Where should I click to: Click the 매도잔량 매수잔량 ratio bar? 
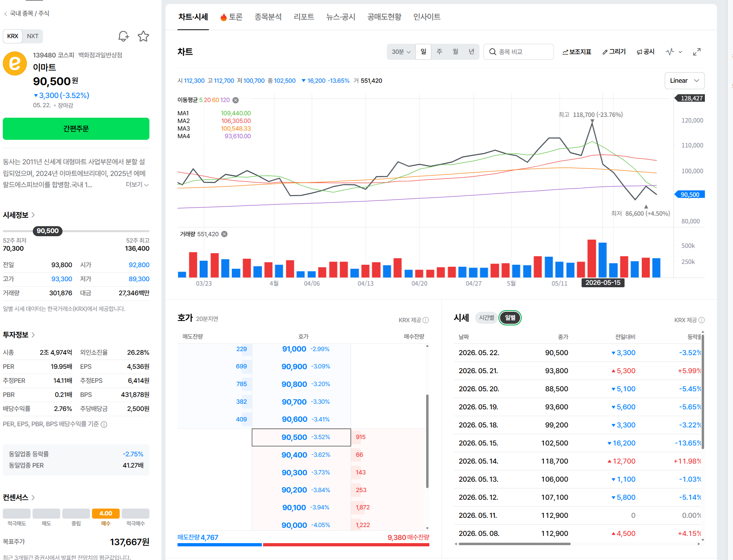pos(303,545)
